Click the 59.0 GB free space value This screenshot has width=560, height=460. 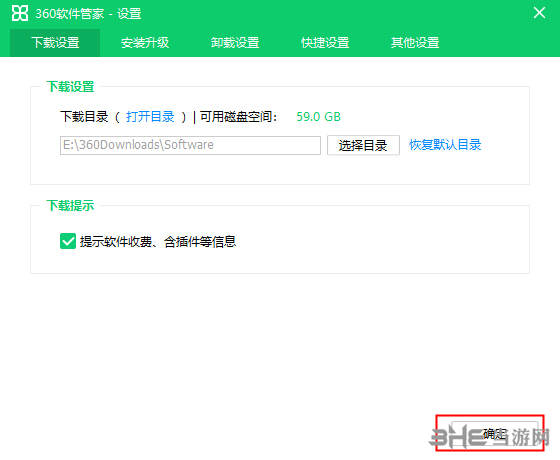(x=319, y=117)
